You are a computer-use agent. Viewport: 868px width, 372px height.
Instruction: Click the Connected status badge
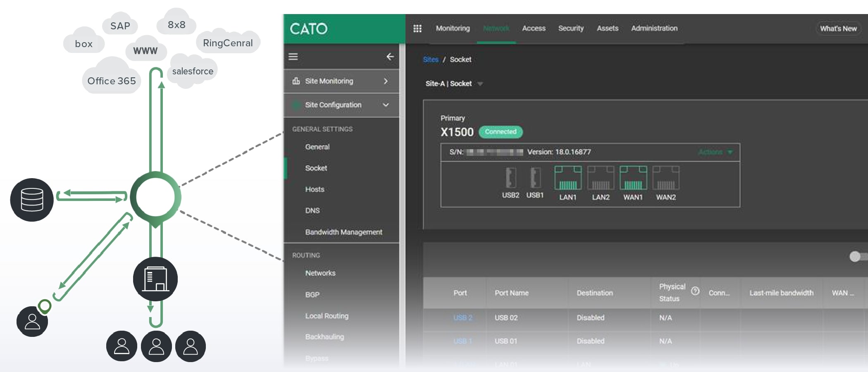click(501, 132)
